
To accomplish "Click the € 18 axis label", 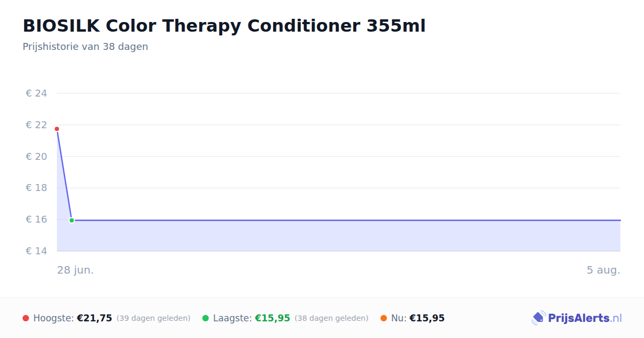I will pos(36,188).
